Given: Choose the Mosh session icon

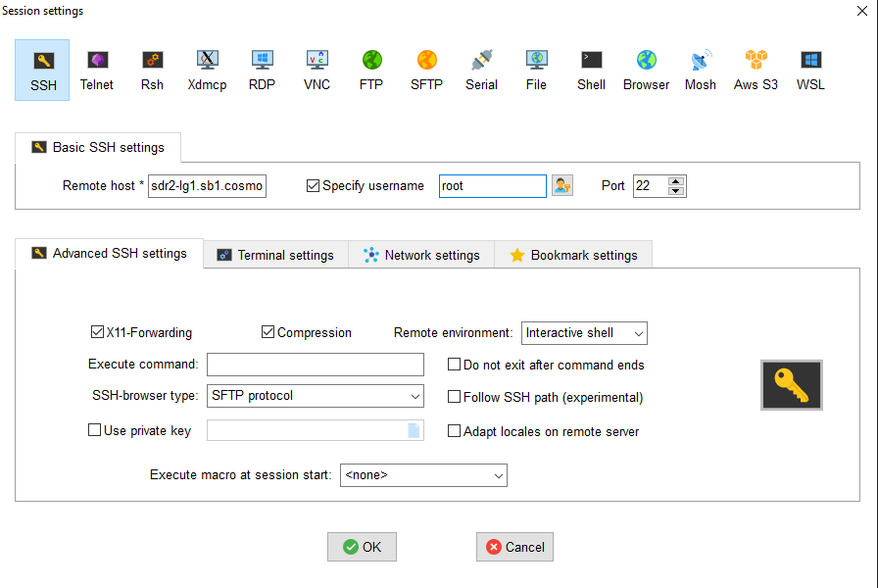Looking at the screenshot, I should 701,70.
